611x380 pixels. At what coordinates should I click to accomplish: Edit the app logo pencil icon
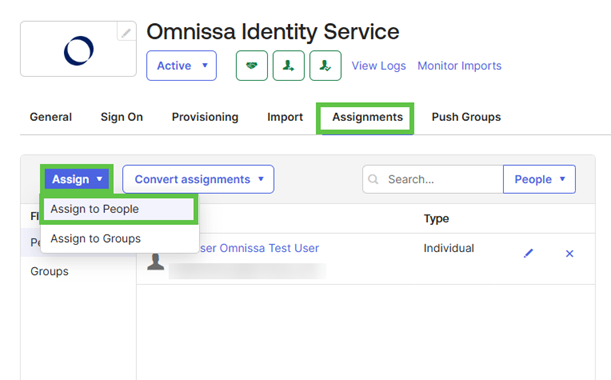coord(126,32)
